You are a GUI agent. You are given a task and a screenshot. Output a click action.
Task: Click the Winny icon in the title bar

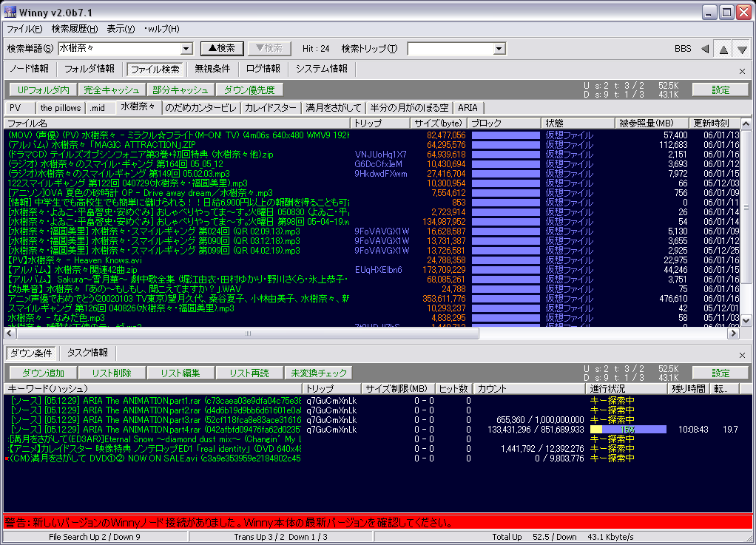(x=10, y=11)
